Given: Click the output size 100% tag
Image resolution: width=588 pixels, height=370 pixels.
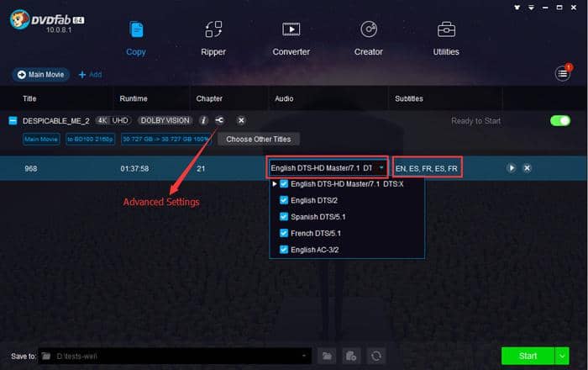Looking at the screenshot, I should [165, 140].
